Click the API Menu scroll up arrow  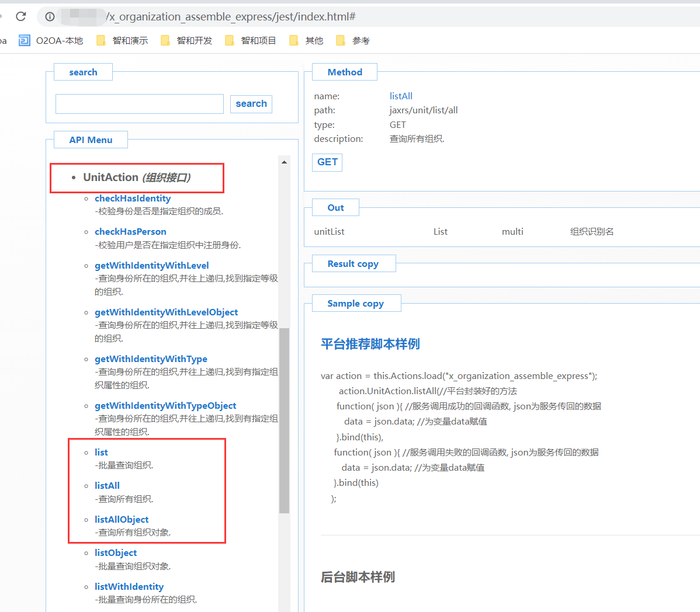pos(284,162)
